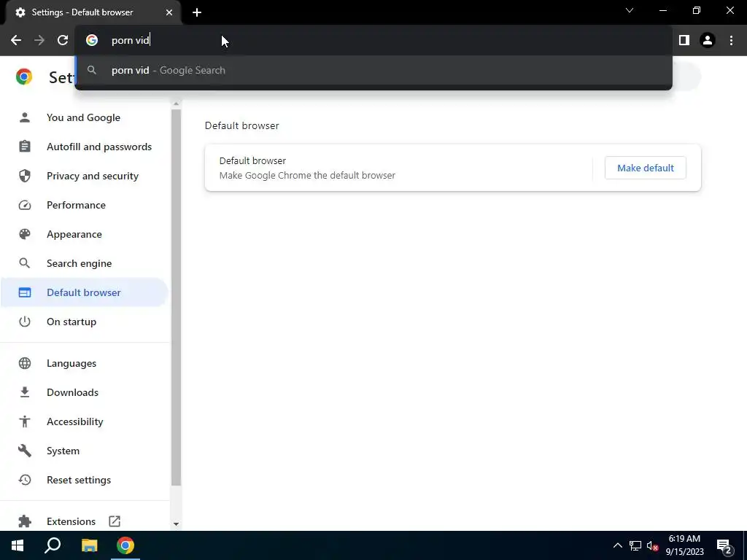Viewport: 747px width, 560px height.
Task: Go back using the browser back arrow
Action: (16, 40)
